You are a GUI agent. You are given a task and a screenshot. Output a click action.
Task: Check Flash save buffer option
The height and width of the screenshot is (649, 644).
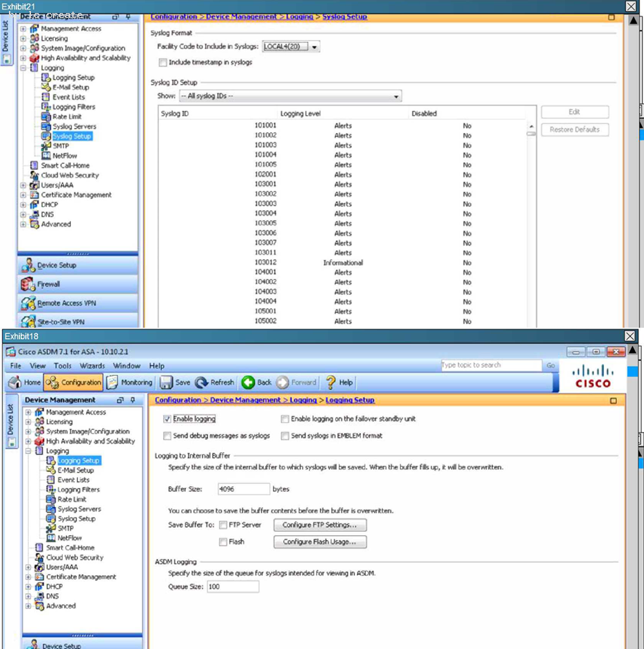click(x=223, y=542)
